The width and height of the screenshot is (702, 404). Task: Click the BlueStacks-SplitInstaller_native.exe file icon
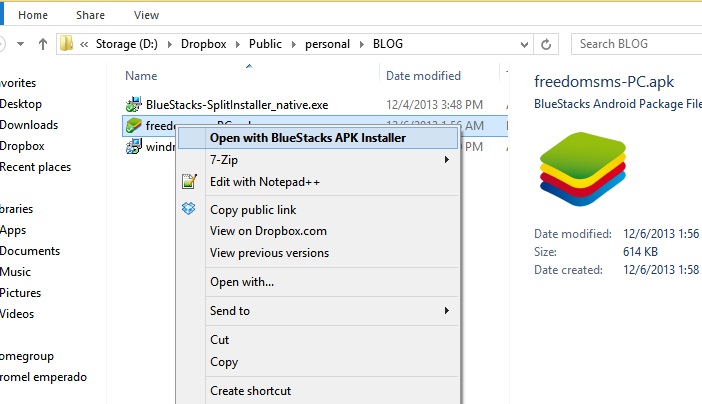click(134, 104)
